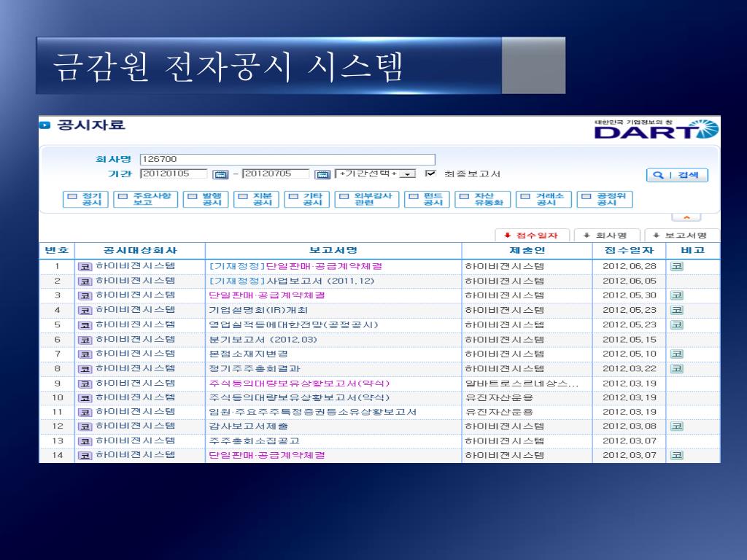Click the company icon in row 14

[x=85, y=456]
